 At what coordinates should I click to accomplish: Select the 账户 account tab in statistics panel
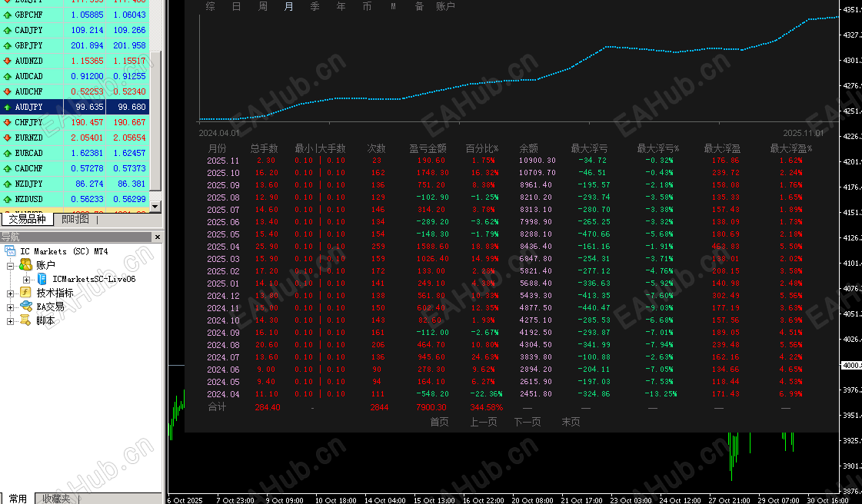tap(445, 7)
